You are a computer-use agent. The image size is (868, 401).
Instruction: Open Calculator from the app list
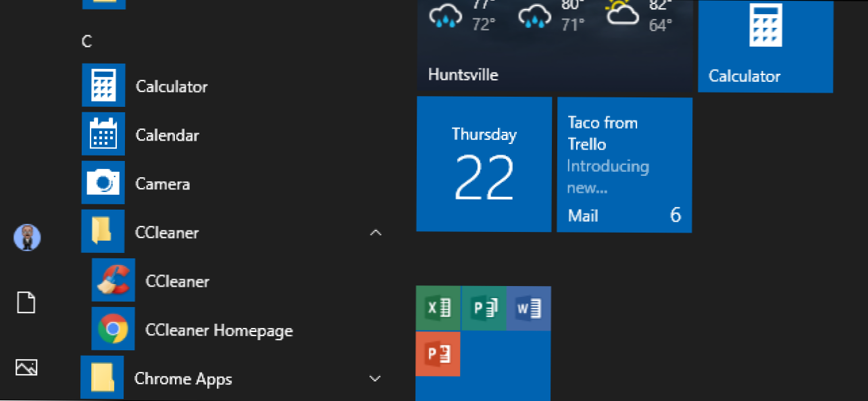click(171, 86)
